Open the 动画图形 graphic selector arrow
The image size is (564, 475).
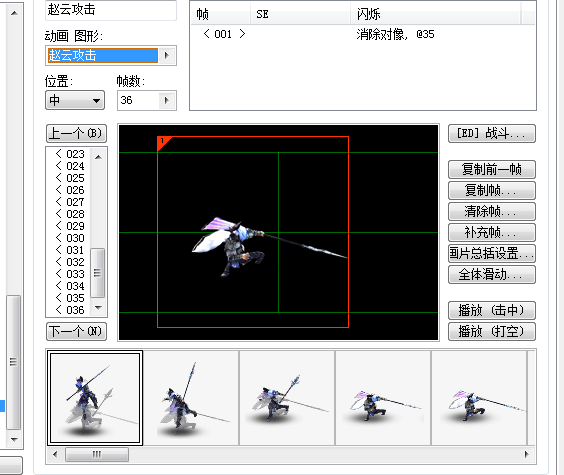tap(167, 55)
